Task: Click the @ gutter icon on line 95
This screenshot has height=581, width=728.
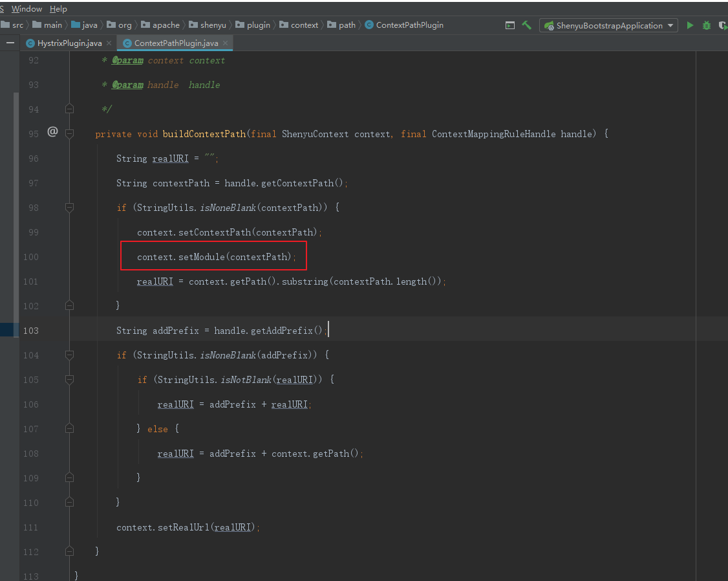Action: coord(52,132)
